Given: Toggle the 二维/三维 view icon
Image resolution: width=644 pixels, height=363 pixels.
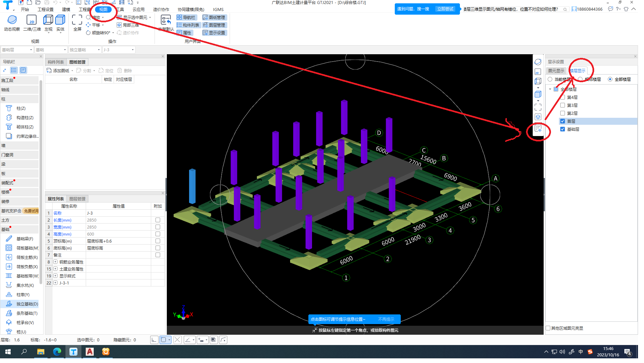Looking at the screenshot, I should (32, 20).
